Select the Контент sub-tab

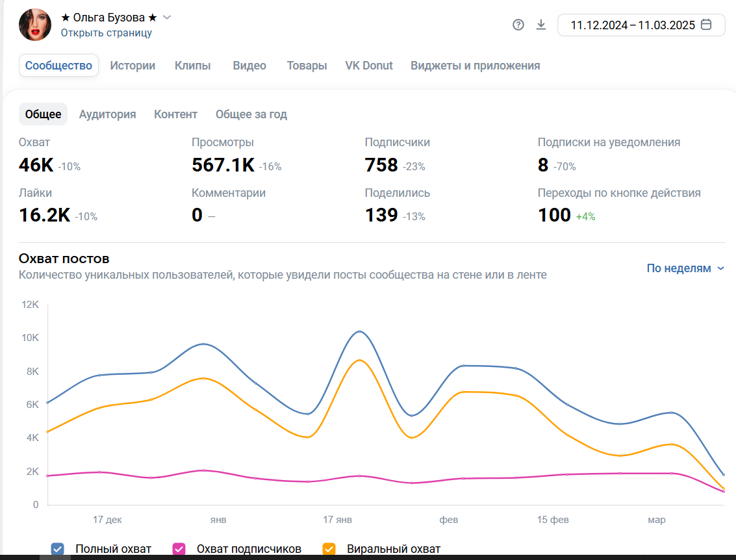tap(175, 114)
